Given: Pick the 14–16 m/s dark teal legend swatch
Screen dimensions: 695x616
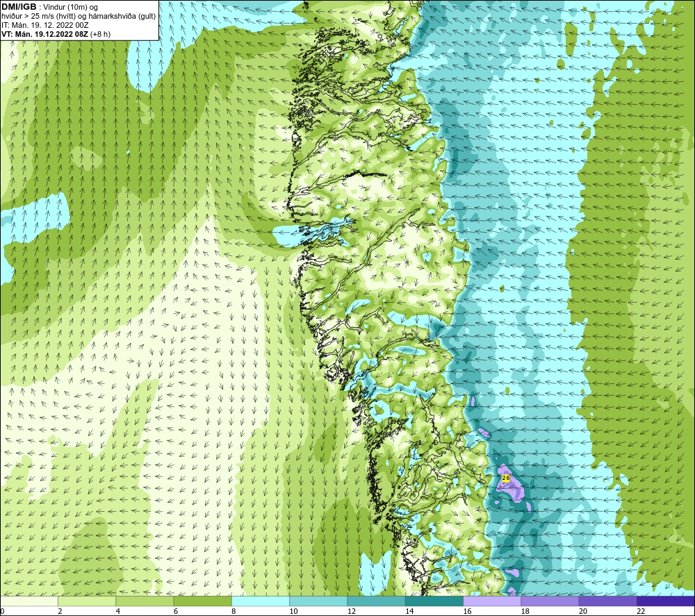Looking at the screenshot, I should pyautogui.click(x=434, y=601).
